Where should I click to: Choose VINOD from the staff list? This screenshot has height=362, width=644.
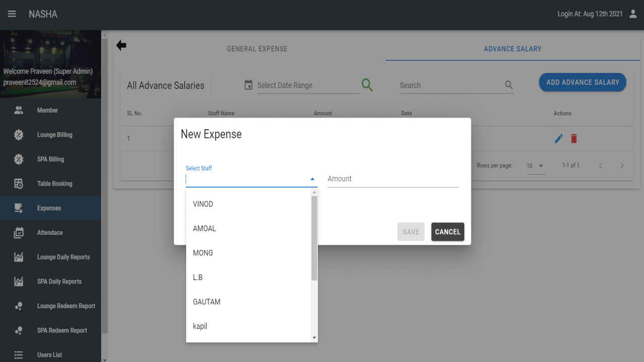[x=249, y=204]
